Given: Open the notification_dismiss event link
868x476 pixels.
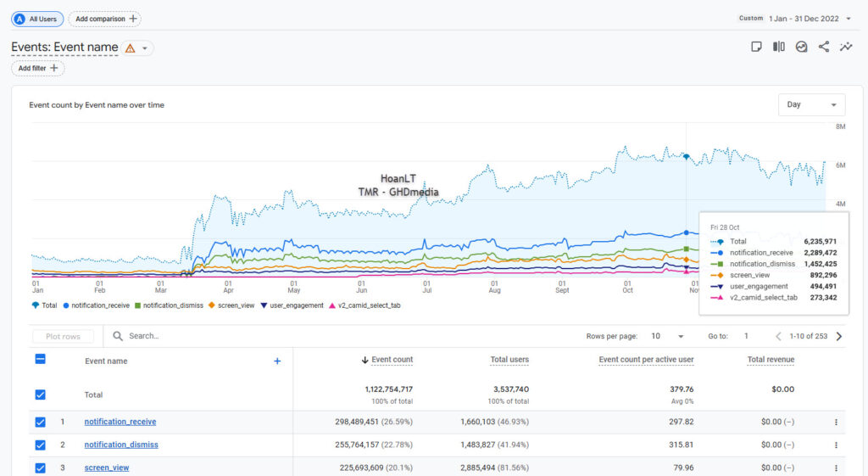Looking at the screenshot, I should click(x=121, y=445).
